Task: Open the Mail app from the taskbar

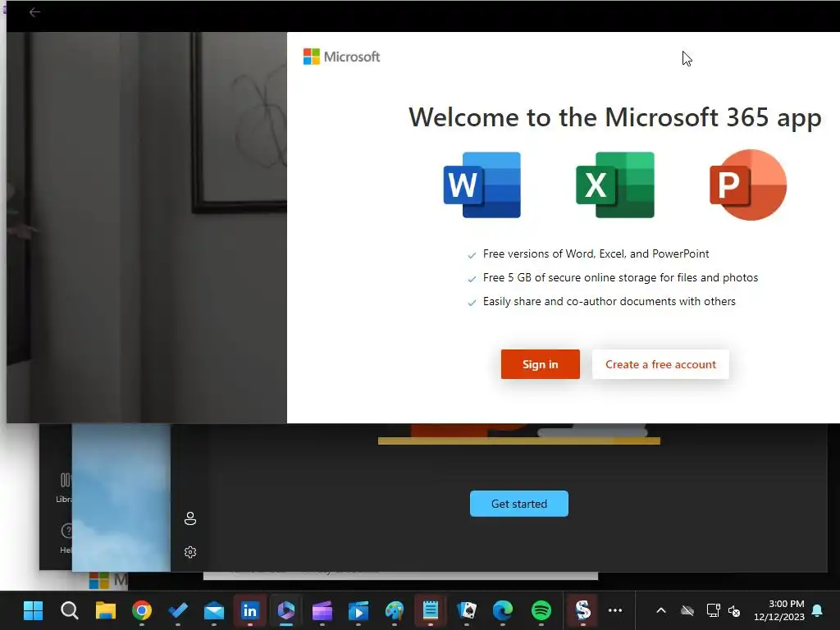Action: click(x=214, y=610)
